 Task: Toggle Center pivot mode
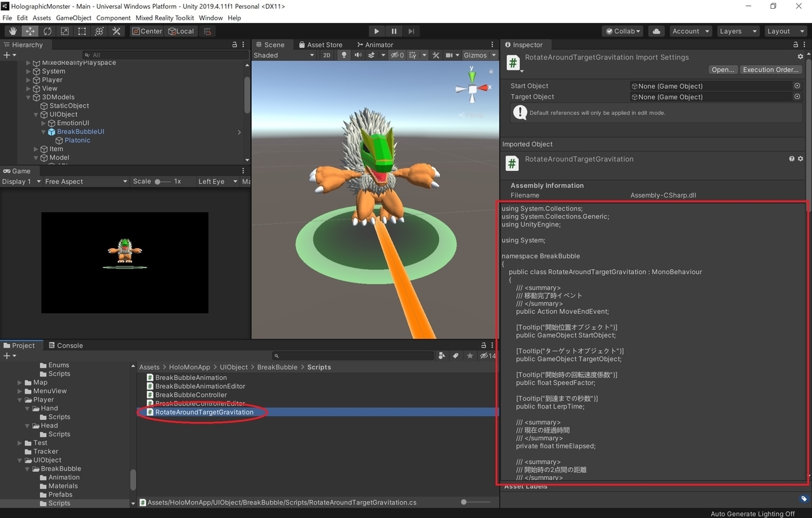pos(147,31)
